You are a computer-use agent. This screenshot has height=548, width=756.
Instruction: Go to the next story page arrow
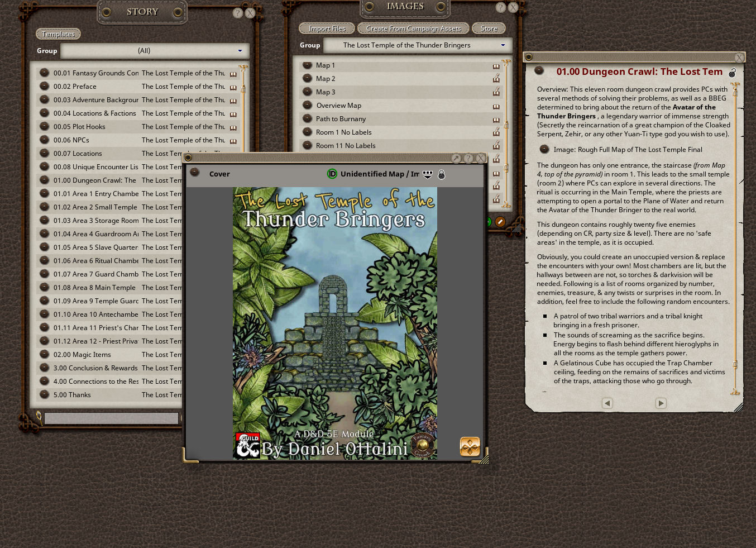pyautogui.click(x=661, y=403)
